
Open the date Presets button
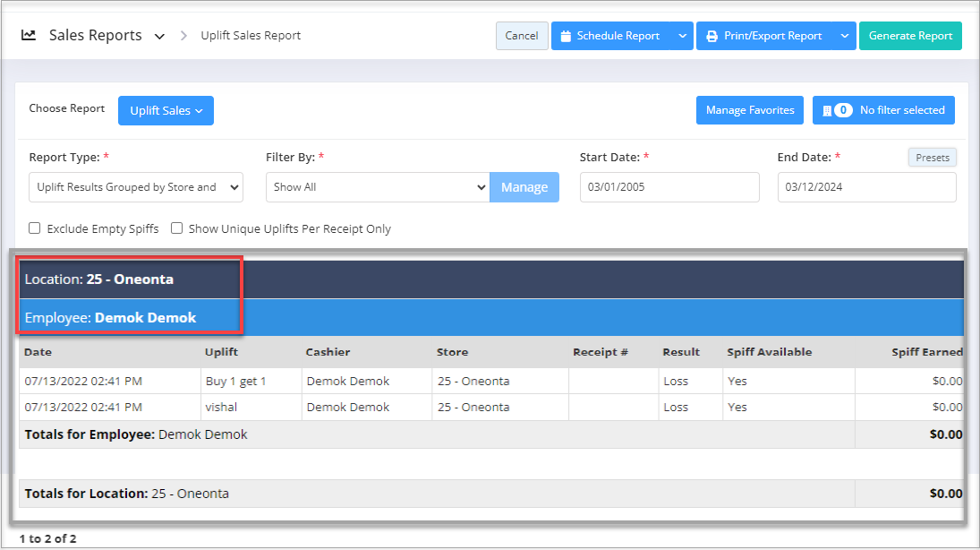point(933,158)
